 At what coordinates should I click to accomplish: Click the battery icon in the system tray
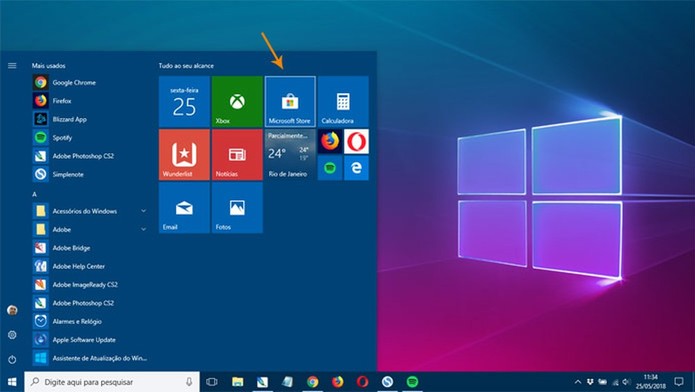click(x=602, y=382)
